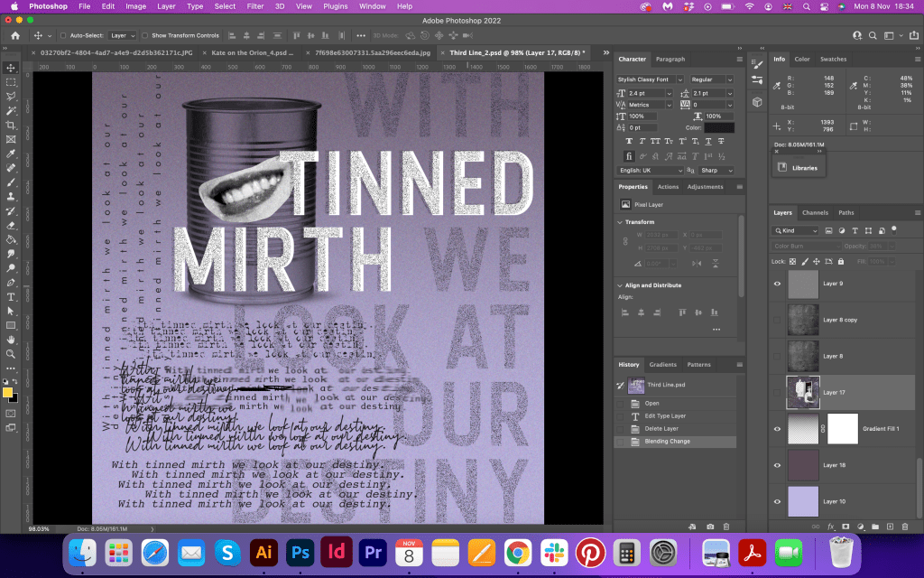Pick the Eyedropper tool
This screenshot has width=924, height=578.
(11, 154)
